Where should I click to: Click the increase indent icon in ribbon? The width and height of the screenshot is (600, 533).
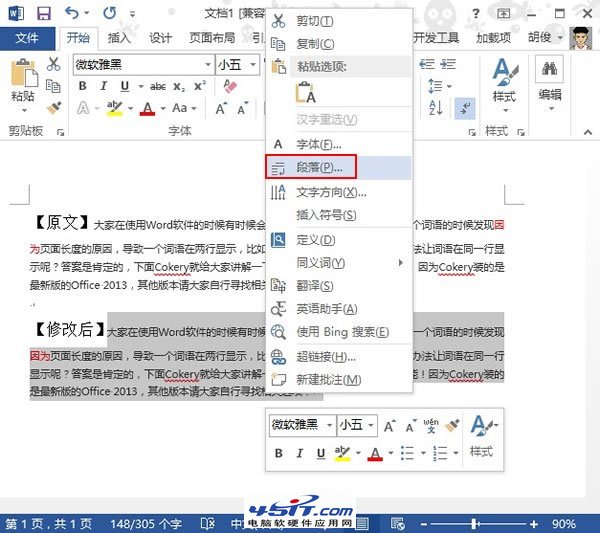(448, 64)
